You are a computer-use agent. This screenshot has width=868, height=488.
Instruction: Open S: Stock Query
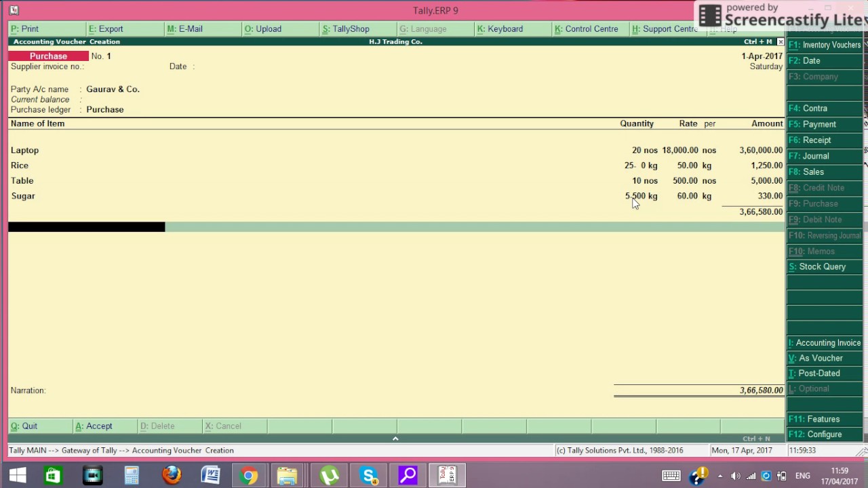(x=825, y=267)
